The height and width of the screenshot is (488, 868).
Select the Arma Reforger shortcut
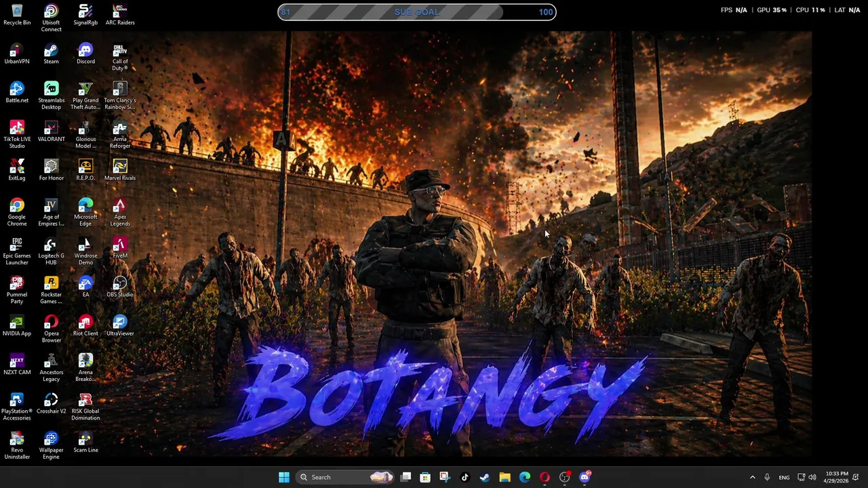pyautogui.click(x=120, y=134)
